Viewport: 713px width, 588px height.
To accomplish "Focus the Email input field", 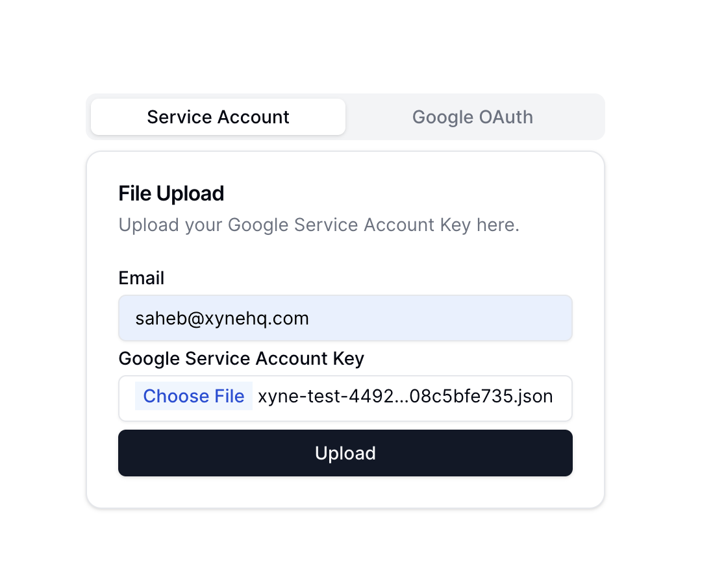I will point(345,318).
